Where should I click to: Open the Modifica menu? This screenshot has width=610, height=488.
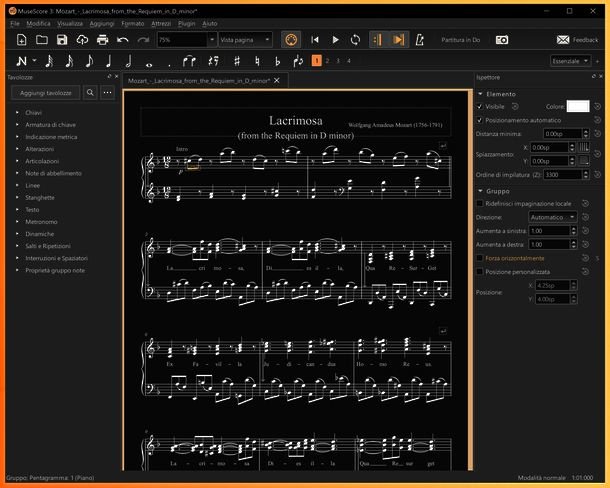38,24
